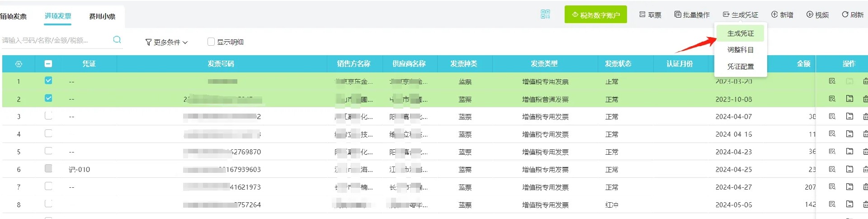Image resolution: width=868 pixels, height=219 pixels.
Task: Open the file icon for 2024-04-25 invoice
Action: pyautogui.click(x=849, y=169)
